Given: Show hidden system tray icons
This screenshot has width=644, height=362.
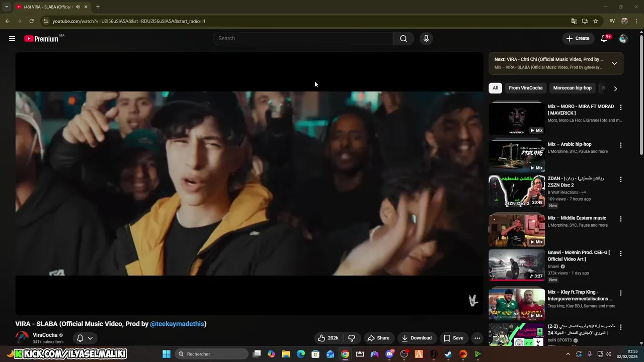Looking at the screenshot, I should 568,354.
